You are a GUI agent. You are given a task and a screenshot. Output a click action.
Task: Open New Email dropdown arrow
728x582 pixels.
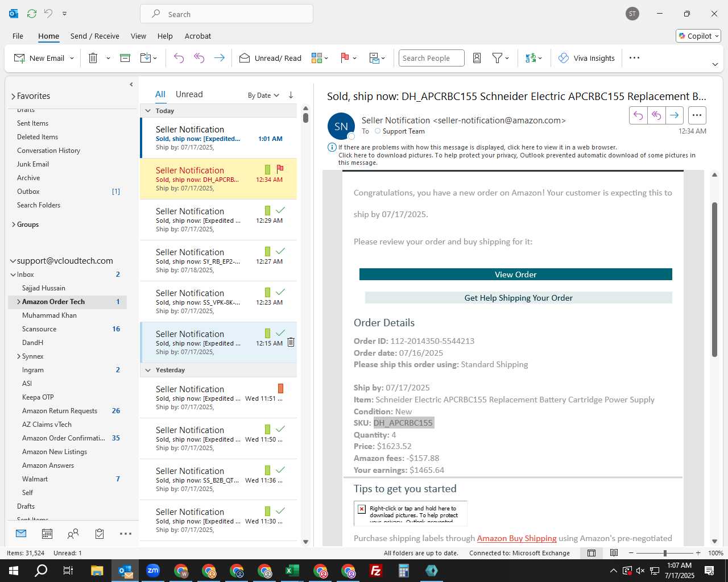(72, 58)
